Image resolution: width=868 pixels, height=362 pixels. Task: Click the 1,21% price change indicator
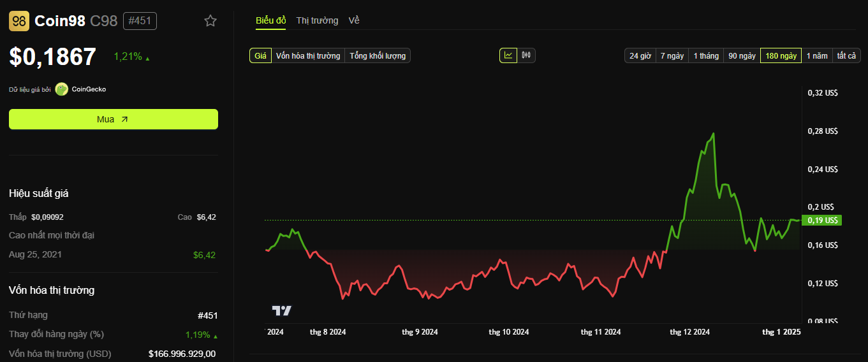[x=131, y=56]
